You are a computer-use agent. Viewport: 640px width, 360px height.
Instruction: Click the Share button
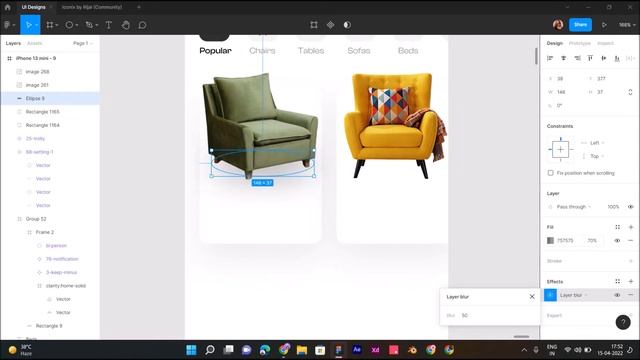pyautogui.click(x=580, y=24)
